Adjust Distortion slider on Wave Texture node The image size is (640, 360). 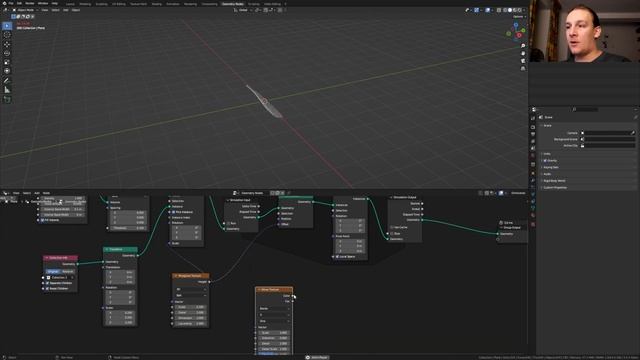(x=274, y=338)
